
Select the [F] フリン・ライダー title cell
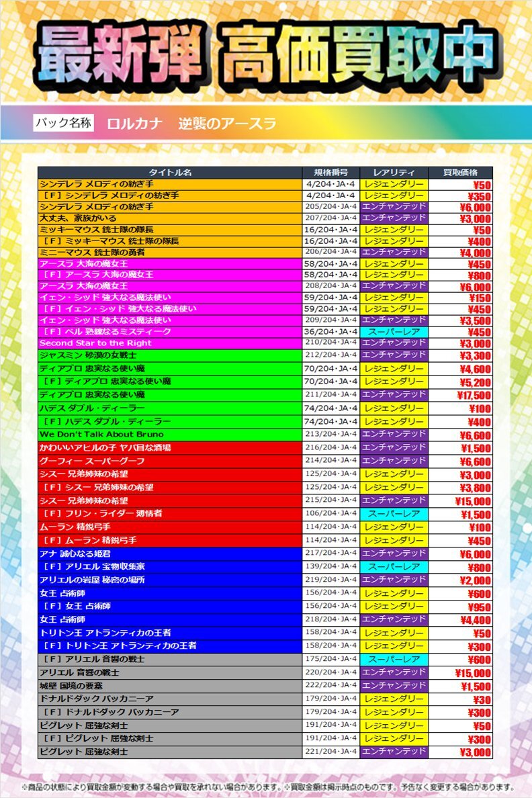[170, 513]
